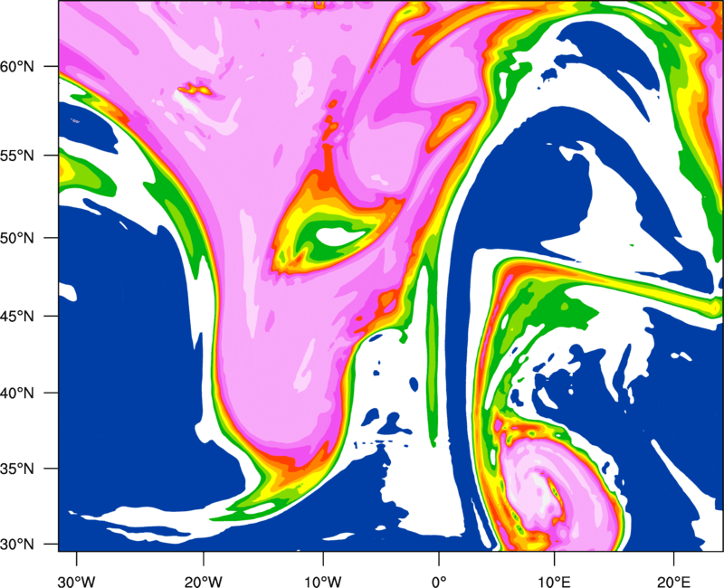
Task: Click the 60°N latitude label
Action: coord(17,67)
